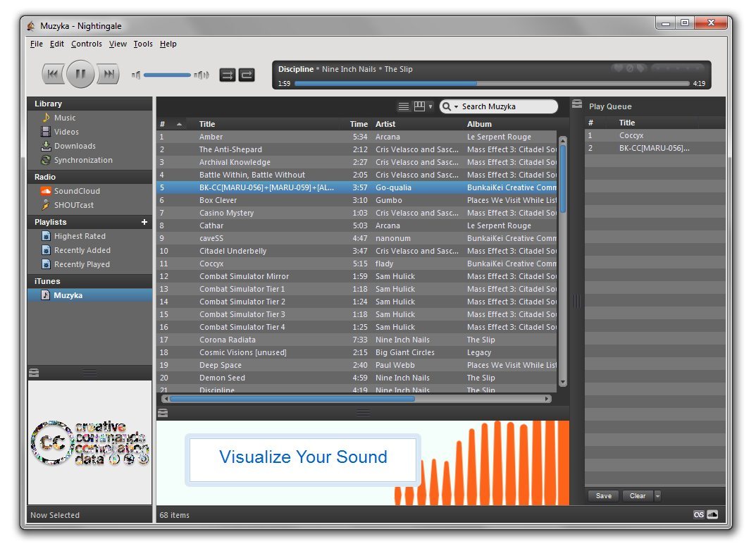Viewport: 756px width, 551px height.
Task: Open Videos in the Library
Action: coord(89,132)
